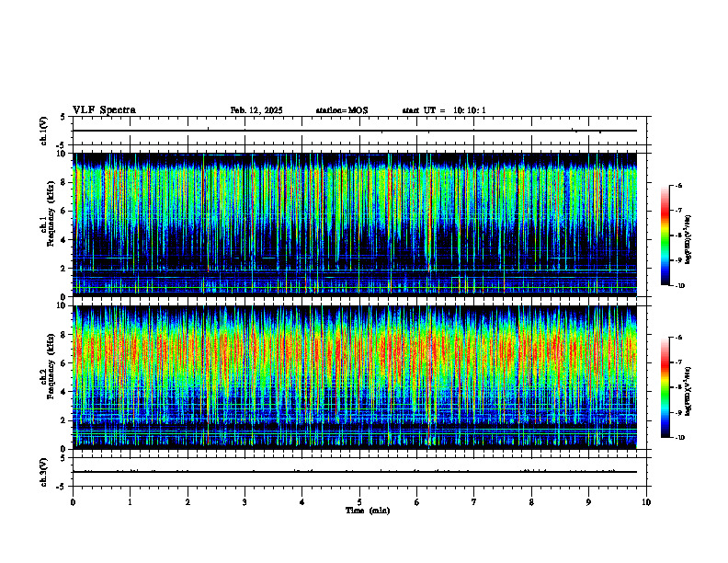Click the ch.2 "Frequency (kHz)" axis label
Image resolution: width=728 pixels, height=563 pixels.
pos(51,366)
